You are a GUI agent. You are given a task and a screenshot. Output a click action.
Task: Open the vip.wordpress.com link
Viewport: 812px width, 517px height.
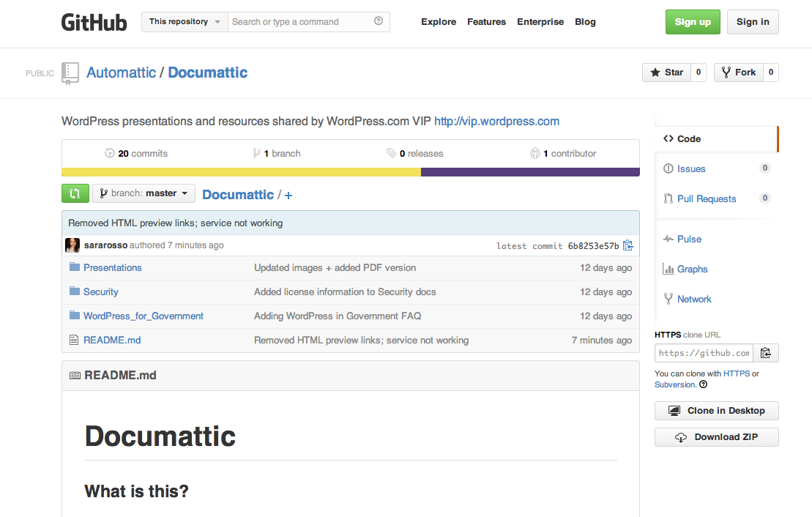[496, 122]
